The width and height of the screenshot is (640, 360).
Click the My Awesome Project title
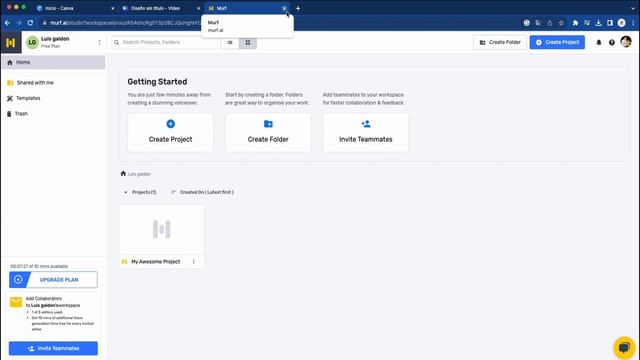point(156,262)
